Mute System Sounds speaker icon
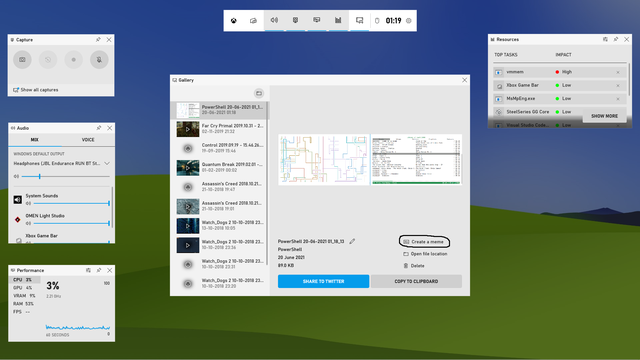 coord(28,203)
